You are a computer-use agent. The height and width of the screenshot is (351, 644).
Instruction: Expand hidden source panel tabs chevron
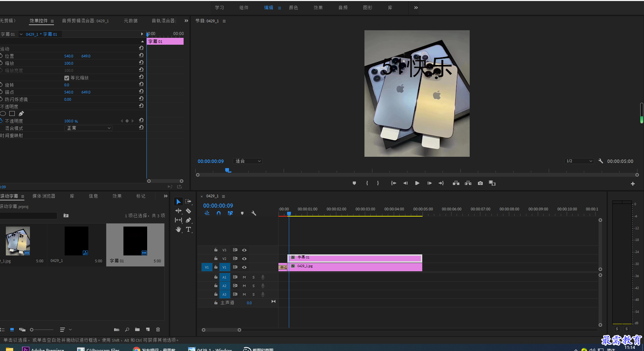tap(186, 21)
